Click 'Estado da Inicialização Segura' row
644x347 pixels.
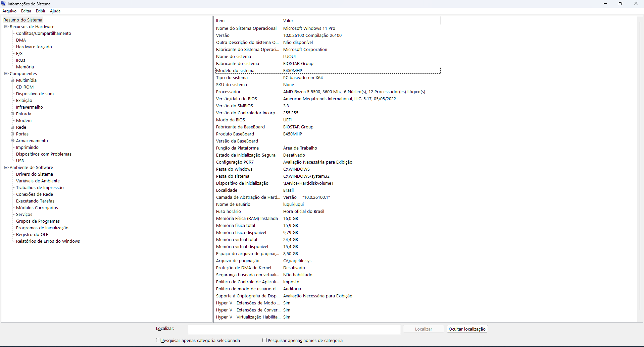328,155
